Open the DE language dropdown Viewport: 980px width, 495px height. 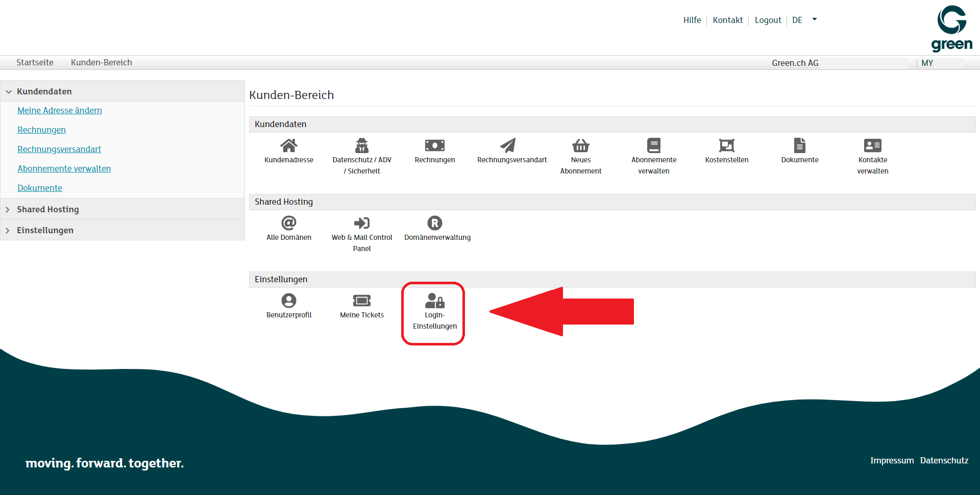tap(804, 20)
